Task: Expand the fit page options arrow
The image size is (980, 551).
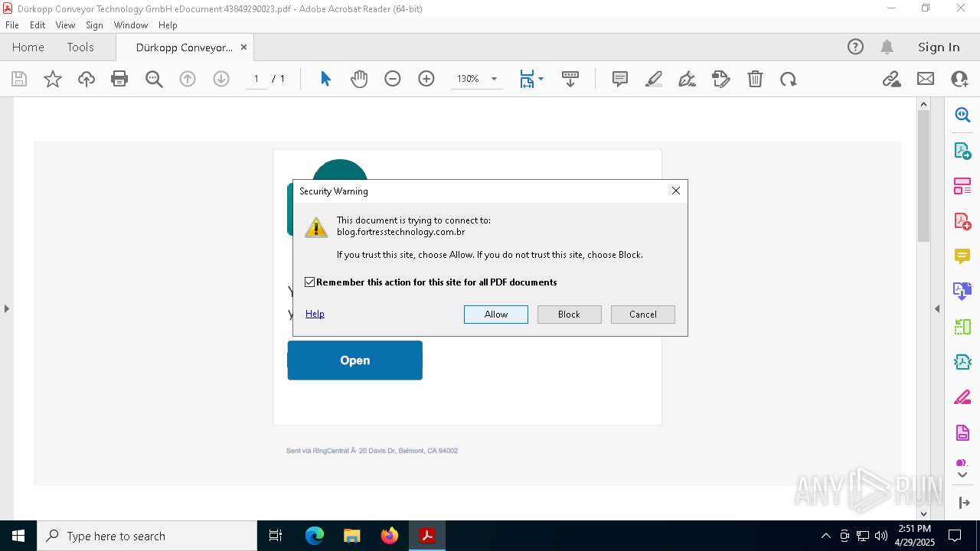Action: click(541, 79)
